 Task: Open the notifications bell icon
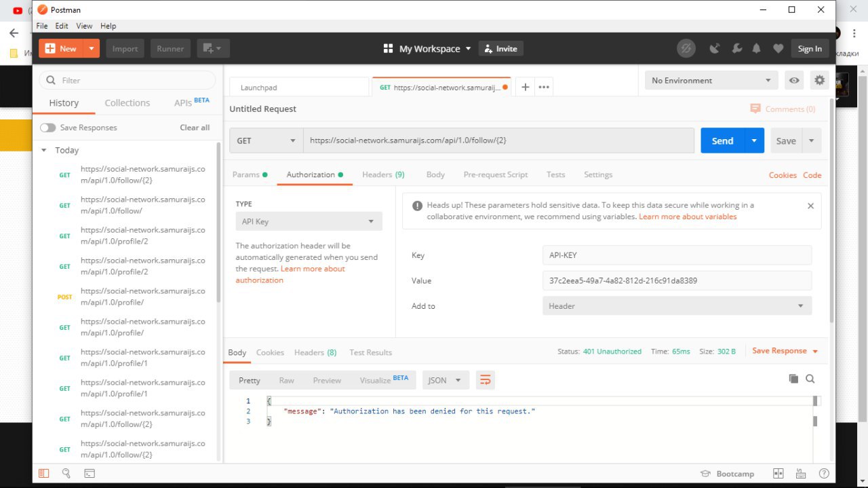(756, 48)
